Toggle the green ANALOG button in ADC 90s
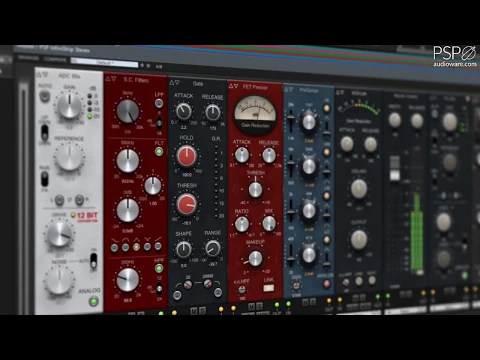The height and width of the screenshot is (360, 480). (x=94, y=302)
